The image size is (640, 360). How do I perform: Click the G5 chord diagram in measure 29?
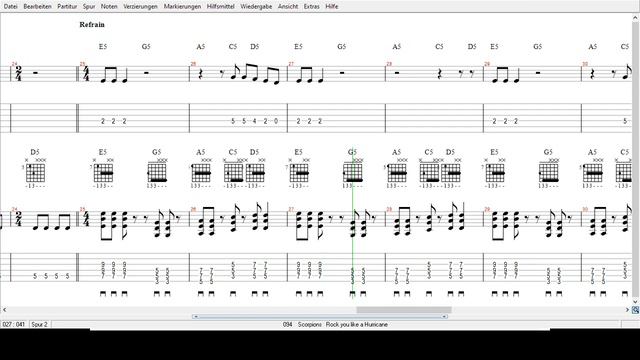(x=549, y=172)
